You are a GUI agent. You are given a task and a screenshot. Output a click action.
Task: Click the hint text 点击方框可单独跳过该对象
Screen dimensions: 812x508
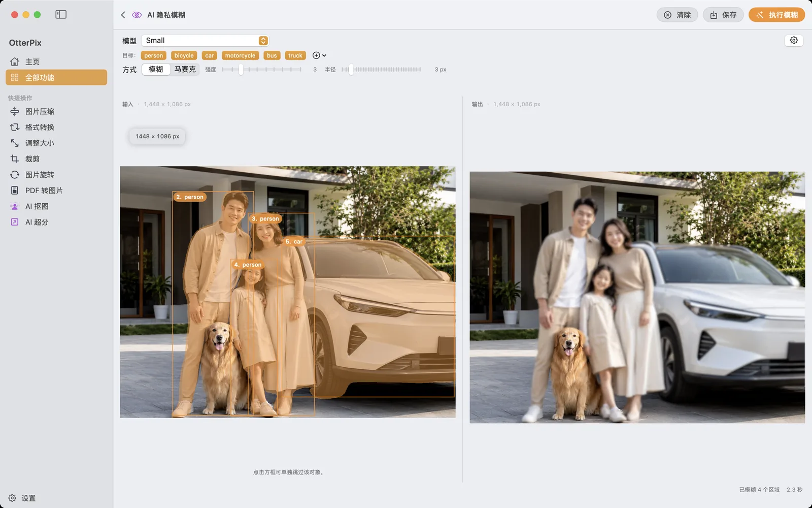click(288, 472)
